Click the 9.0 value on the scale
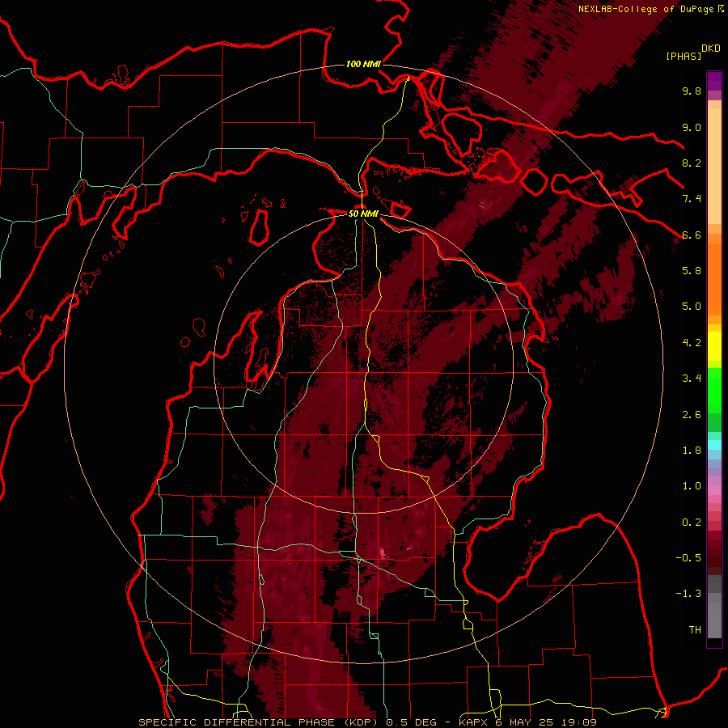The width and height of the screenshot is (728, 728). [692, 127]
